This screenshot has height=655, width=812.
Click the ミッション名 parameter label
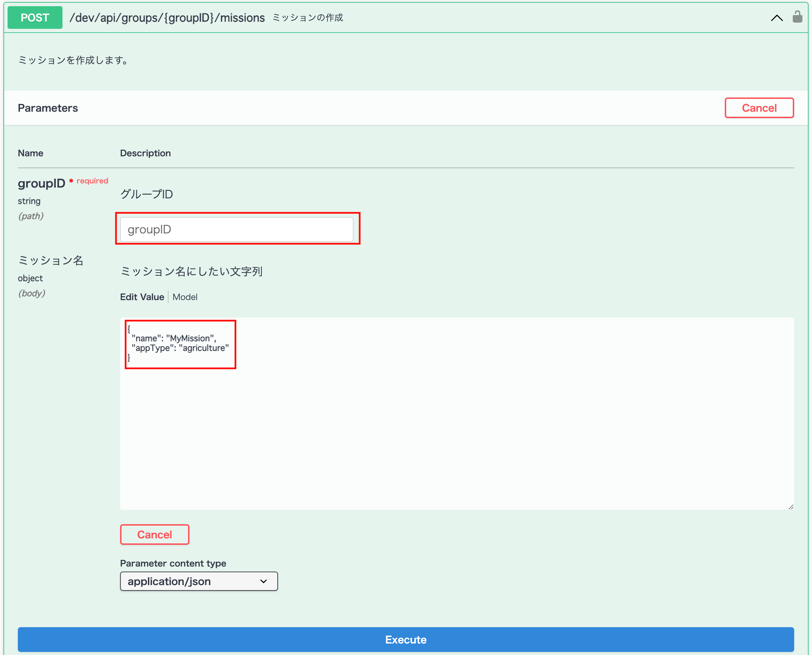click(50, 260)
